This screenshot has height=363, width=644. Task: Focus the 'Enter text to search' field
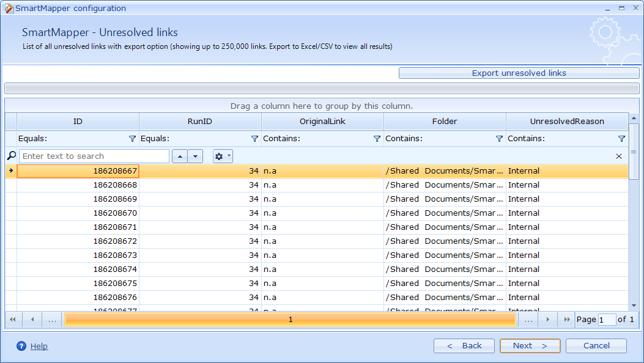point(94,156)
